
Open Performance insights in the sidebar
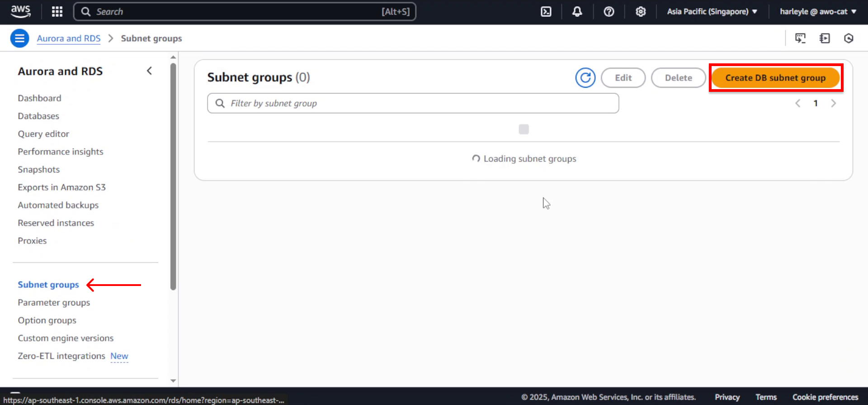(x=61, y=152)
